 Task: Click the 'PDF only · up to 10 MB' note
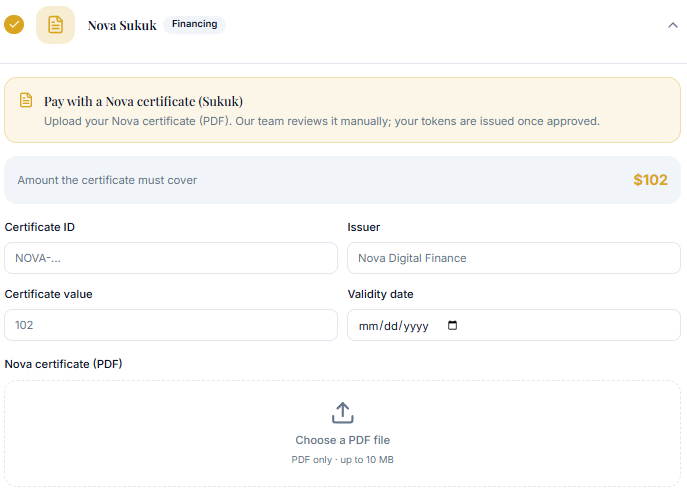point(343,460)
